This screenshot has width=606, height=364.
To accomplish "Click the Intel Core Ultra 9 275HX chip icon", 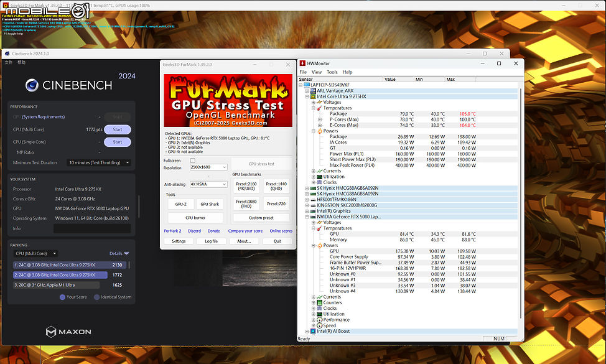I will (x=313, y=96).
